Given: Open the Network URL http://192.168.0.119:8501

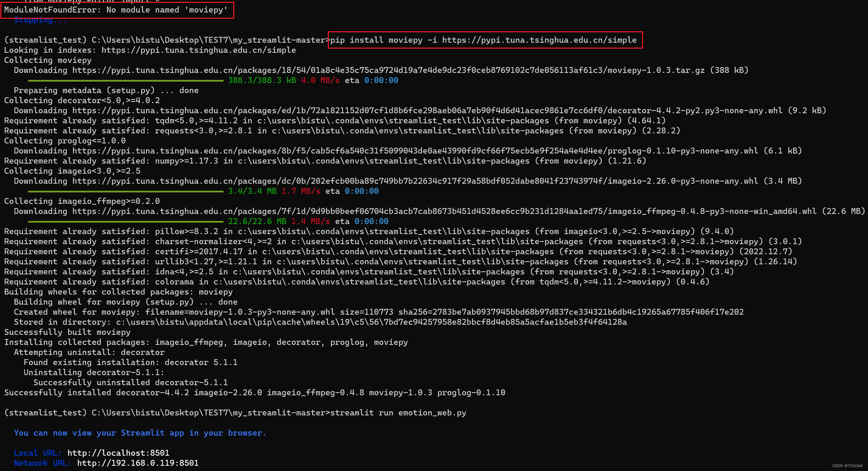Looking at the screenshot, I should pos(138,463).
